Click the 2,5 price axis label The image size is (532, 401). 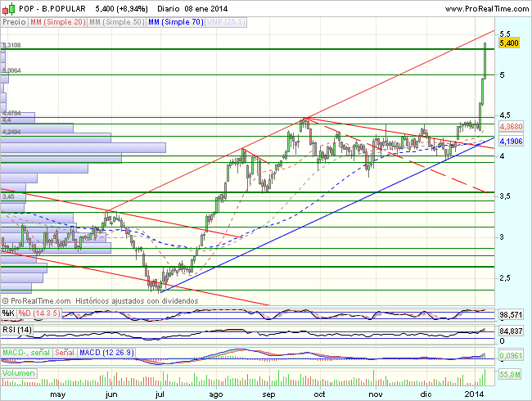505,278
